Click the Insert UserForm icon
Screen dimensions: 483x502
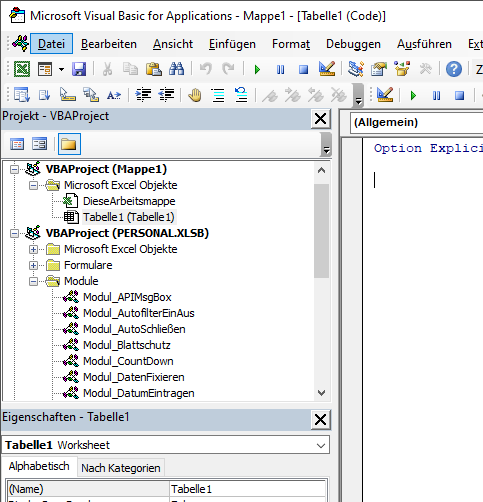[45, 69]
